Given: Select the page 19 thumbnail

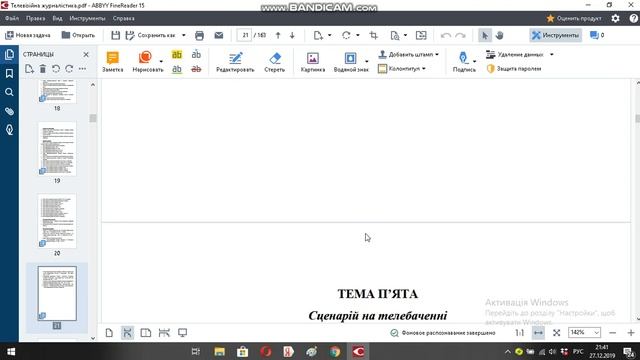Looking at the screenshot, I should click(57, 149).
